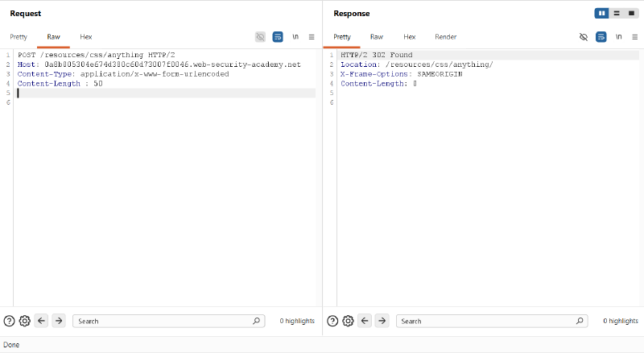Toggle word wrap icon in Response panel
The height and width of the screenshot is (353, 644).
coord(601,37)
